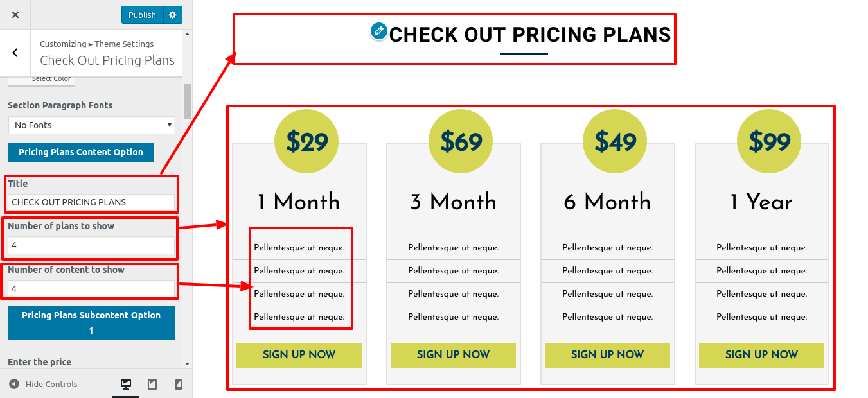The height and width of the screenshot is (398, 868).
Task: Click the $69 price circle
Action: click(461, 141)
